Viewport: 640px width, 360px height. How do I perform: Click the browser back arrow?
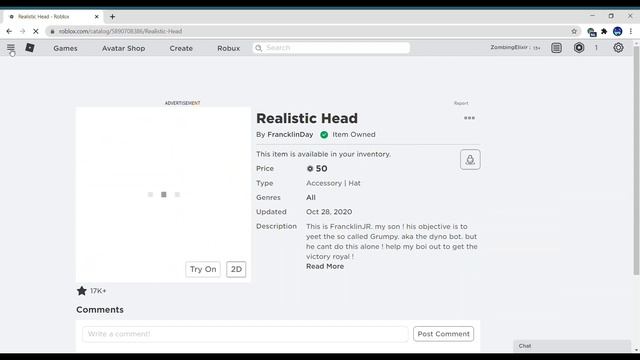click(x=9, y=31)
